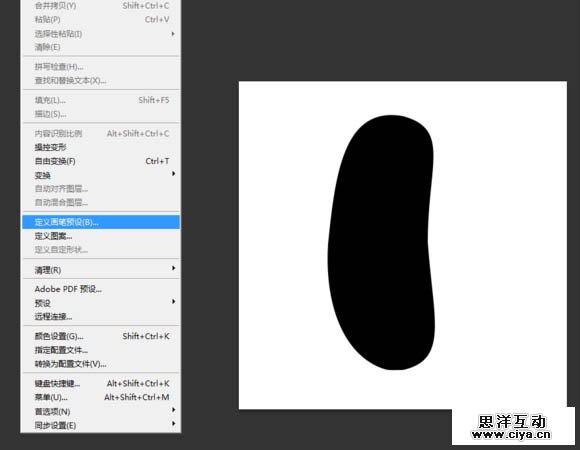Screen dimensions: 580x450
Task: Select 指定配置文件 menu item
Action: pyautogui.click(x=101, y=350)
